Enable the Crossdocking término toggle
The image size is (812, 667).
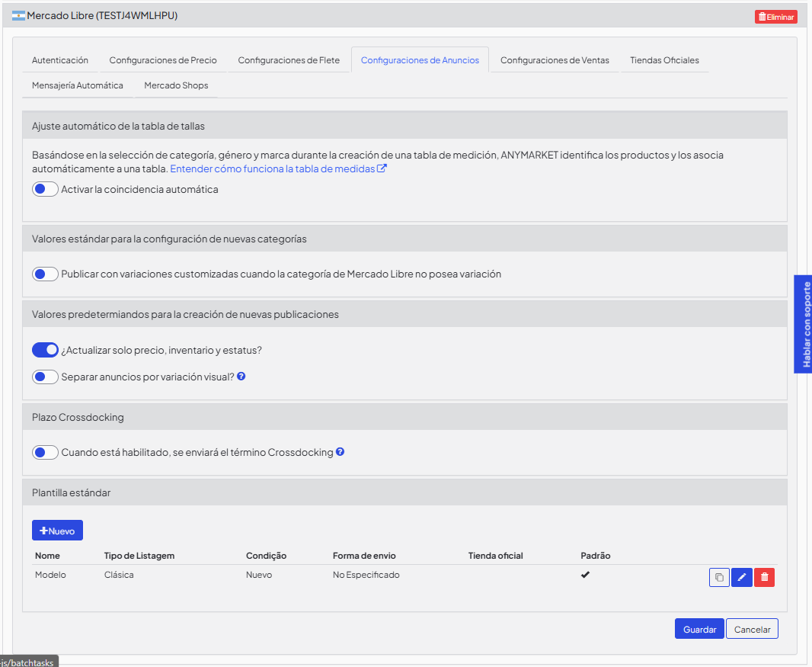[x=45, y=453]
